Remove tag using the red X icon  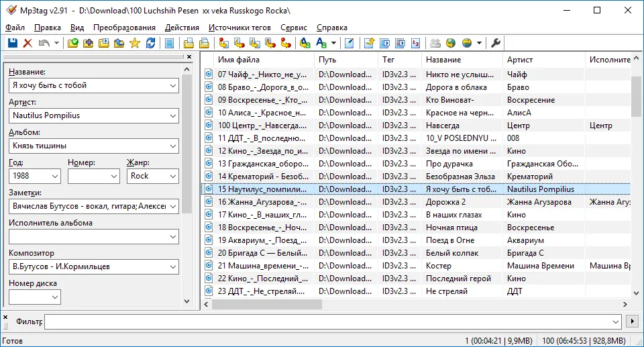click(x=28, y=43)
